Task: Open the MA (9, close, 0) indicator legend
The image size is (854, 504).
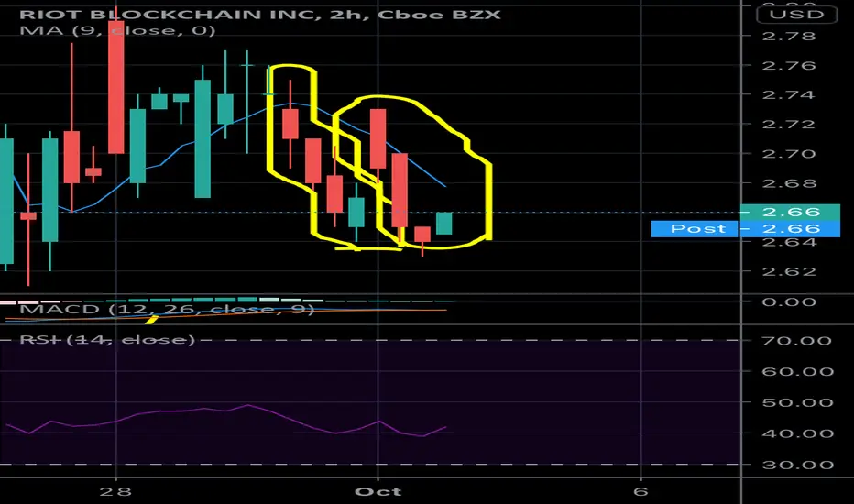Action: pos(117,30)
